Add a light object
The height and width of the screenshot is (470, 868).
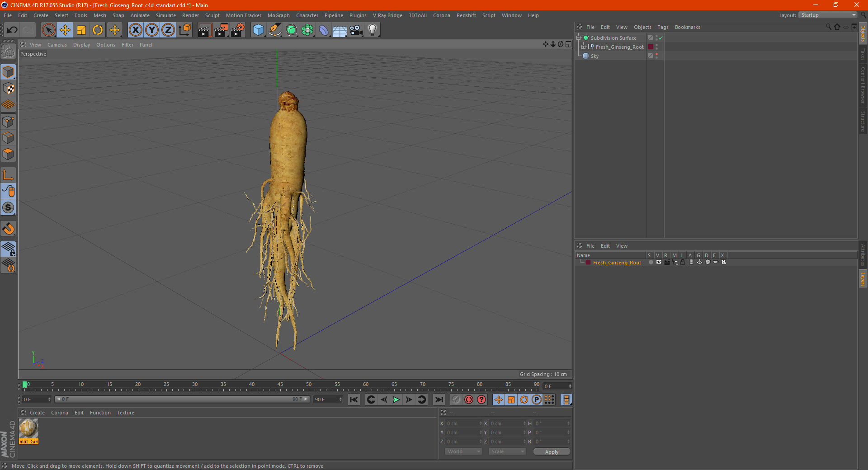(x=373, y=30)
